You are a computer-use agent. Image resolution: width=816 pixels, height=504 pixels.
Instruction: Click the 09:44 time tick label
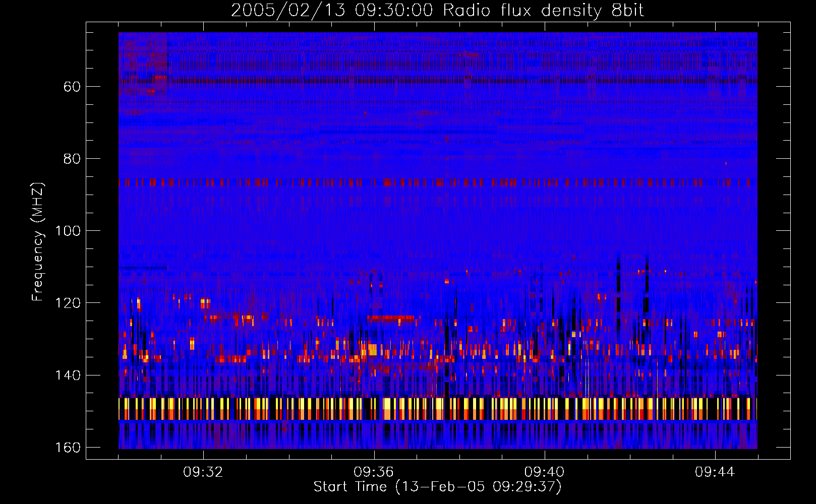(715, 472)
